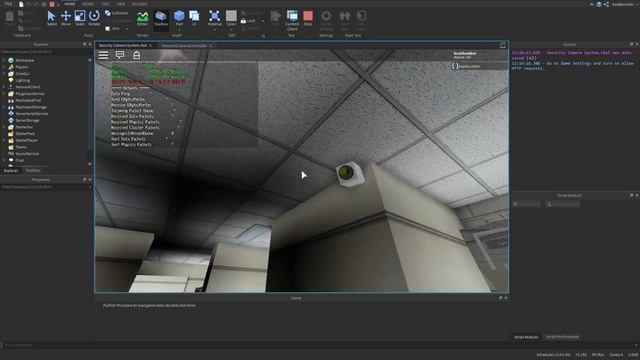
Task: Select SoundService in Explorer
Action: (x=27, y=153)
